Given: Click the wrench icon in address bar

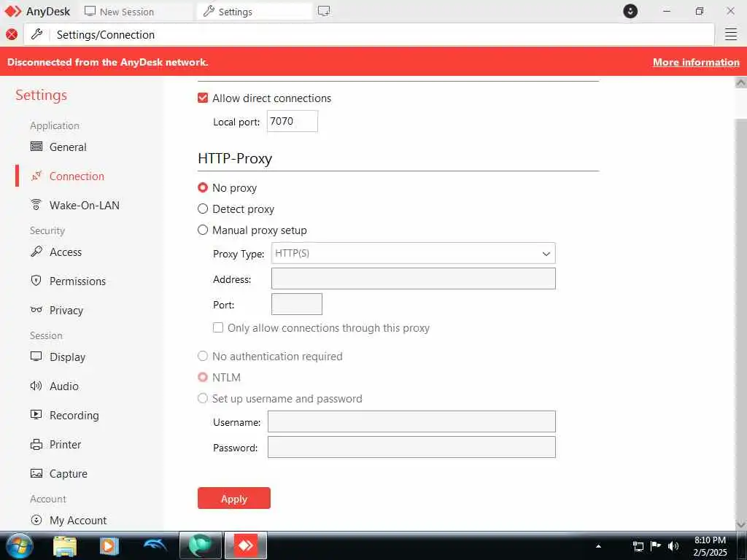Looking at the screenshot, I should click(x=36, y=34).
